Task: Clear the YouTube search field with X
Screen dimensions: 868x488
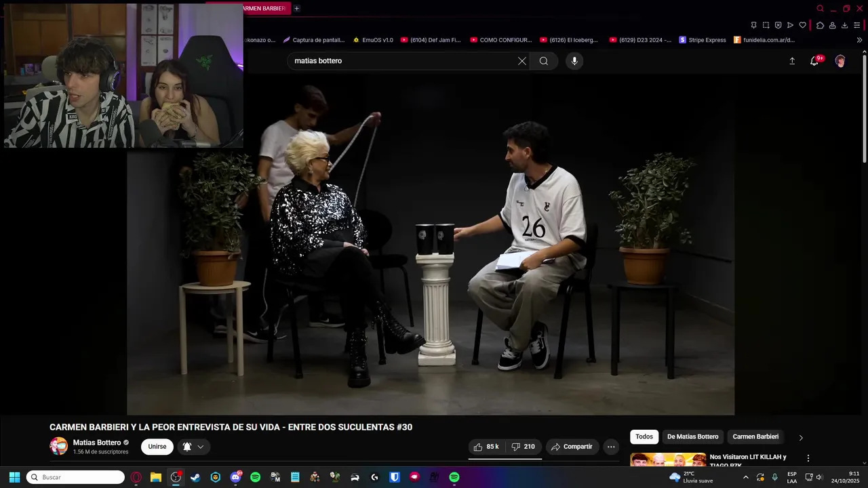Action: tap(522, 61)
